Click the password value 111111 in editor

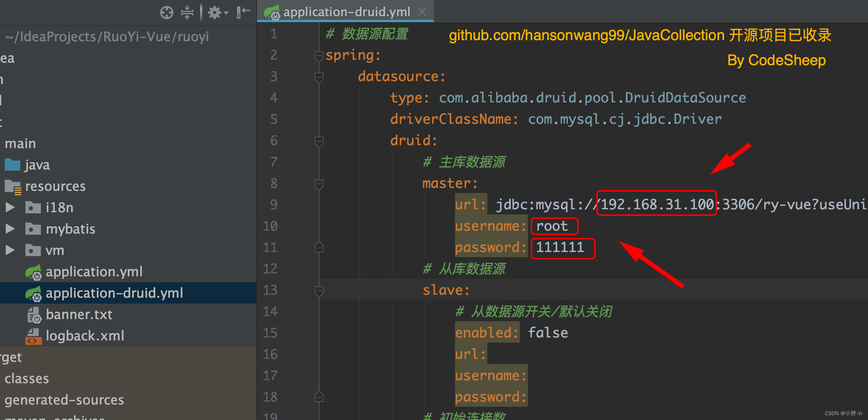(x=560, y=247)
